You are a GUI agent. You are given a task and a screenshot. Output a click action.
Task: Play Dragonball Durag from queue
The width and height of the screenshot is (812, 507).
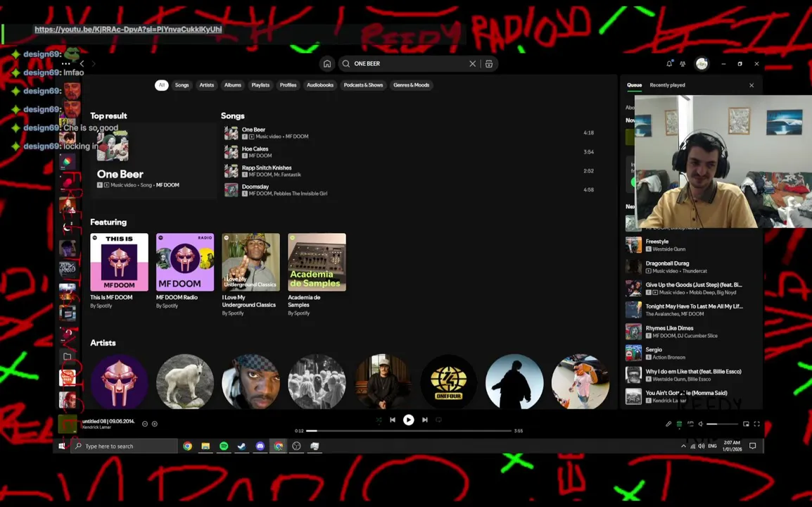click(x=692, y=267)
